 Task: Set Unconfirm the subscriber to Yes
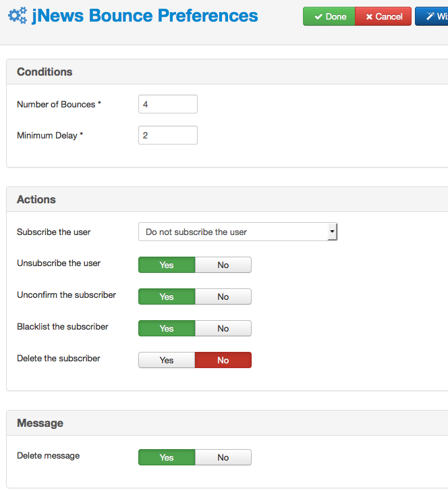pyautogui.click(x=167, y=296)
